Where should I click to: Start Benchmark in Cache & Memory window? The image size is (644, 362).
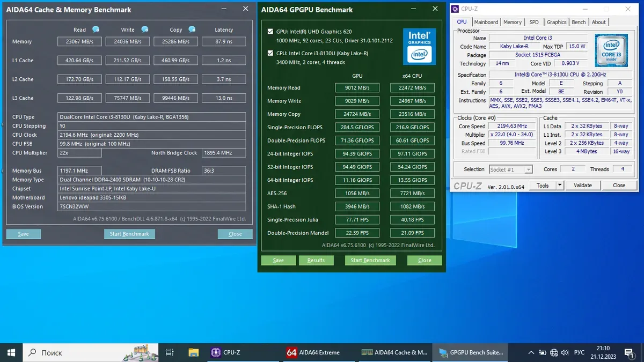129,234
